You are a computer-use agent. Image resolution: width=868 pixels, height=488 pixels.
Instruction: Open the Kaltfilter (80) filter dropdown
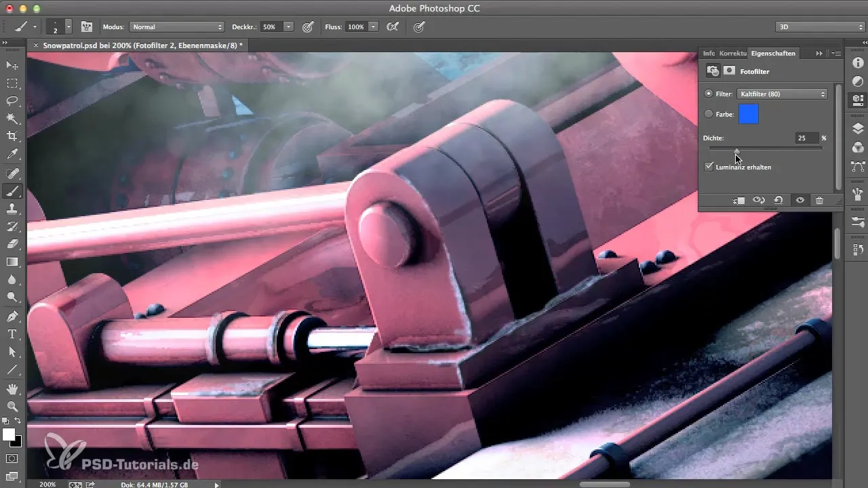point(782,94)
